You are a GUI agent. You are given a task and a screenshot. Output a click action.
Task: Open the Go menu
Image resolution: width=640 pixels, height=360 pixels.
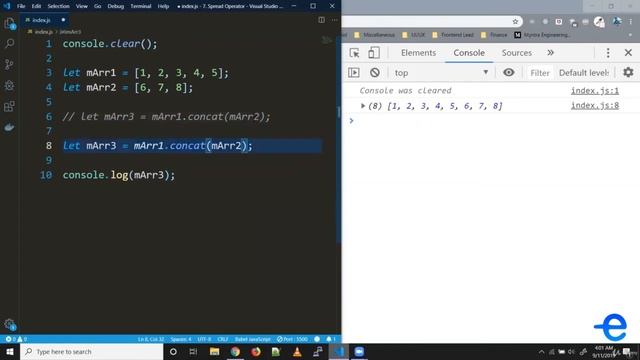click(98, 6)
